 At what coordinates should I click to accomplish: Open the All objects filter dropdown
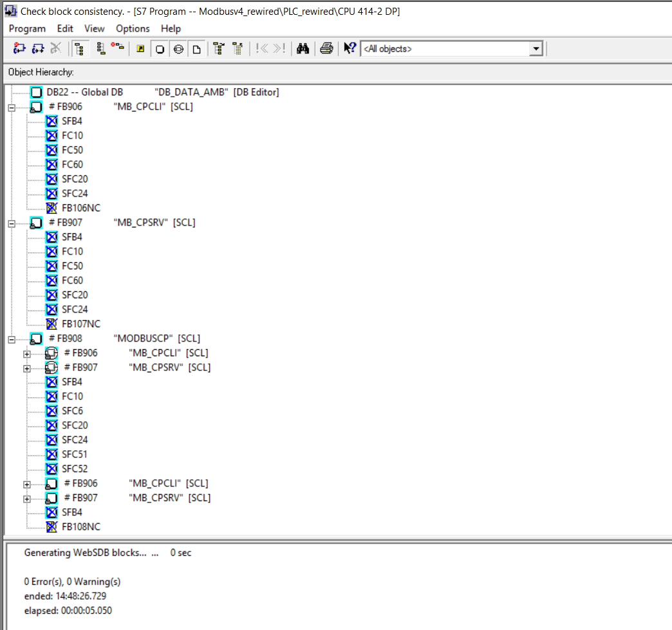[536, 49]
